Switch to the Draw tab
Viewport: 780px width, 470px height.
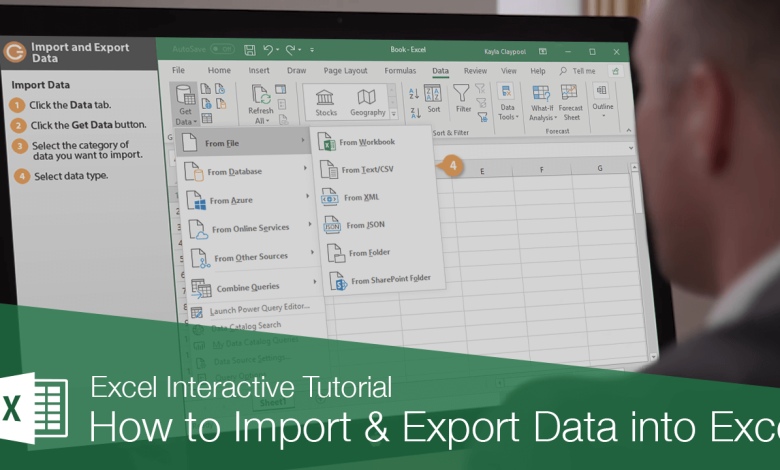tap(296, 71)
